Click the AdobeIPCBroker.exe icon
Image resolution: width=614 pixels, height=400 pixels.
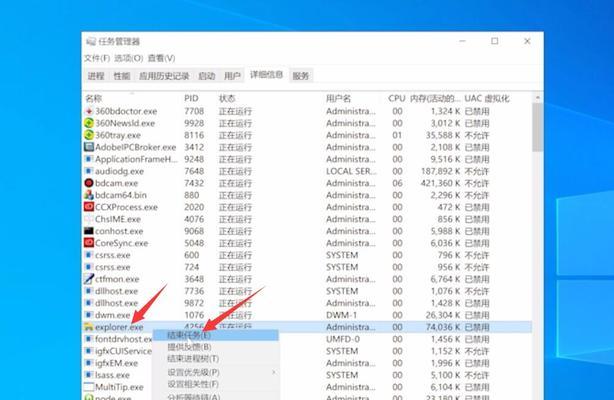click(89, 147)
